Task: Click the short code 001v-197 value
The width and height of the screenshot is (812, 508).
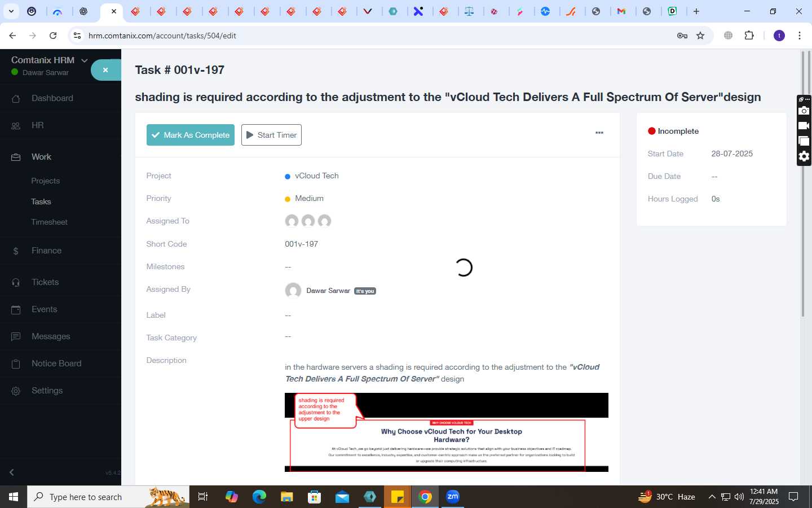Action: [x=302, y=244]
